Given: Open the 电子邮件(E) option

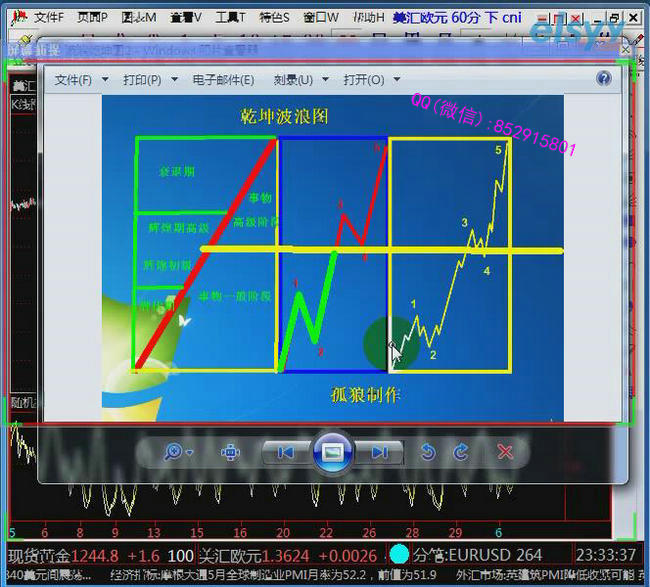Looking at the screenshot, I should [x=223, y=80].
